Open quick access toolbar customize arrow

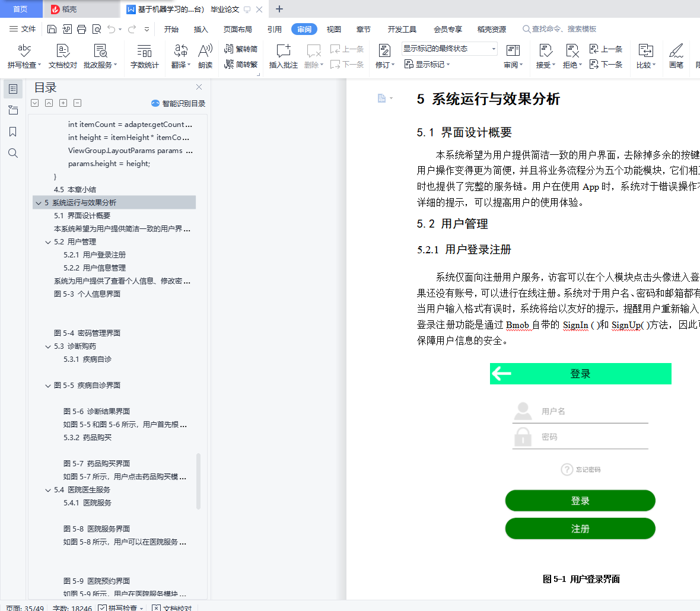(x=147, y=29)
